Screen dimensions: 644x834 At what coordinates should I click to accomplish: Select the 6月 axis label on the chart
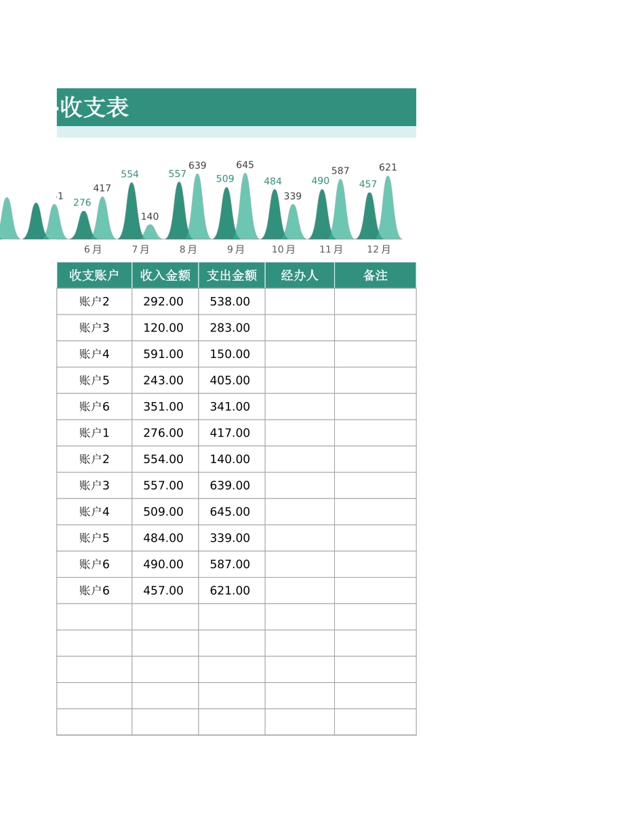pos(93,249)
